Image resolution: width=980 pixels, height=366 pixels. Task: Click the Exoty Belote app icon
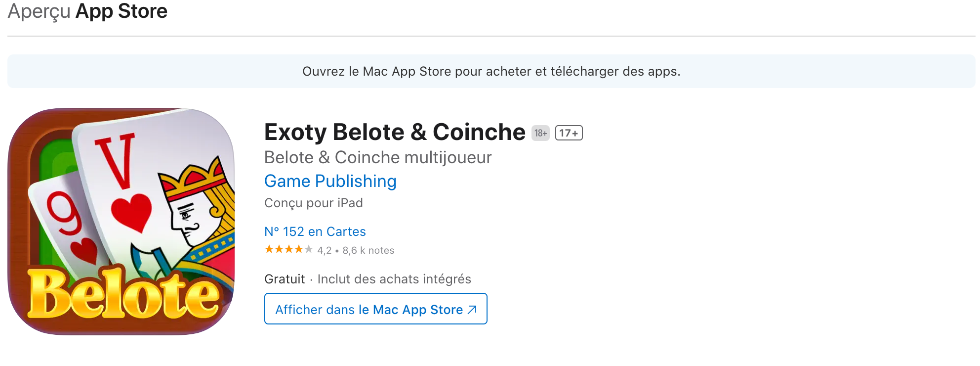tap(121, 221)
